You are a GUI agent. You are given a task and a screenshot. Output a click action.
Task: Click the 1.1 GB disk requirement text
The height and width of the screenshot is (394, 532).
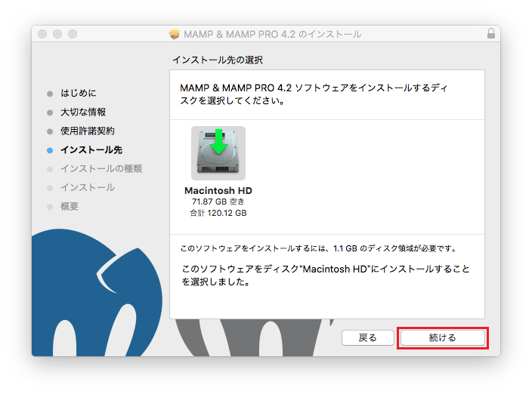pyautogui.click(x=318, y=248)
